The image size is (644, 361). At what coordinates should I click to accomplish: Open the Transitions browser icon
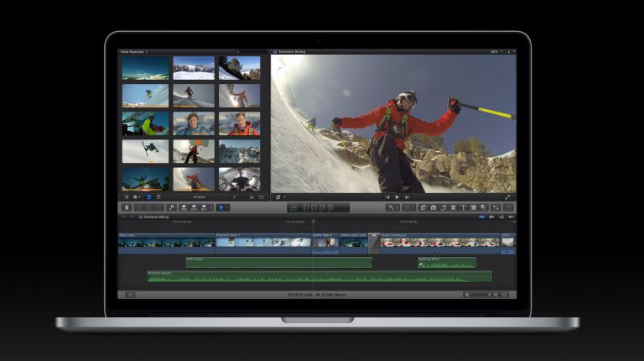coord(454,207)
